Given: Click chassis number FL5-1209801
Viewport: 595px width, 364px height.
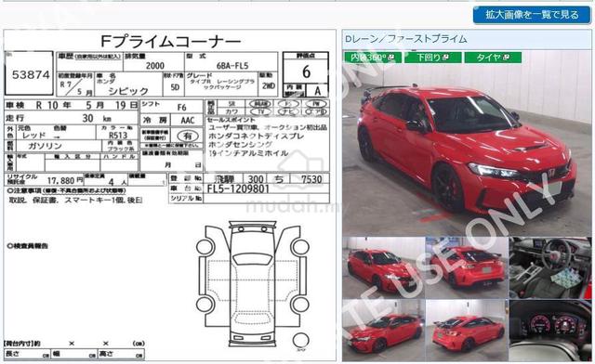Looking at the screenshot, I should click(238, 188).
